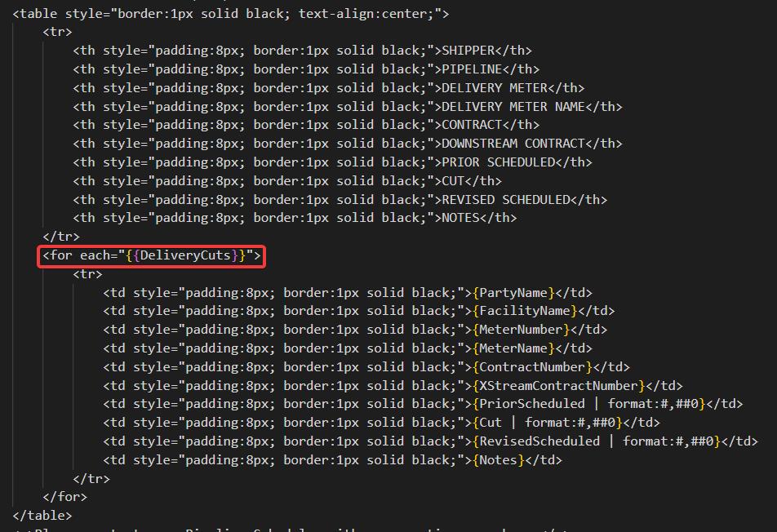Click the {ContractNumber} placeholder
Viewport: 777px width, 532px height.
coord(531,367)
